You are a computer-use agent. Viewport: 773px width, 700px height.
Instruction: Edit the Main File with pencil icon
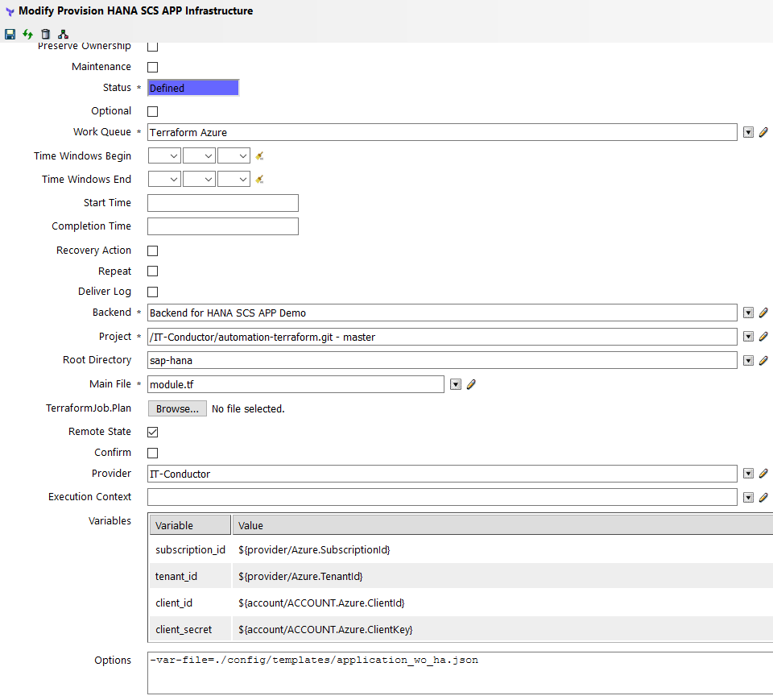(x=471, y=384)
